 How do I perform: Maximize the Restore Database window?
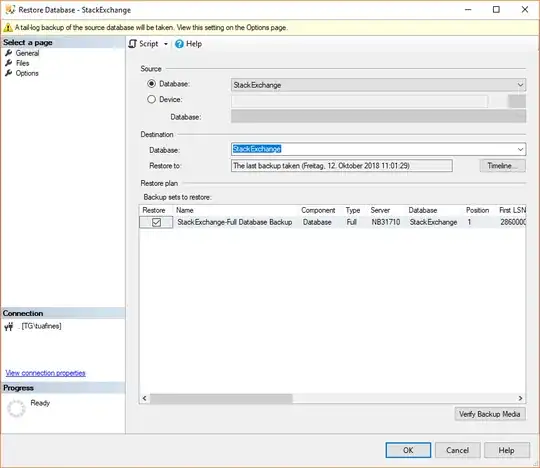click(x=496, y=9)
